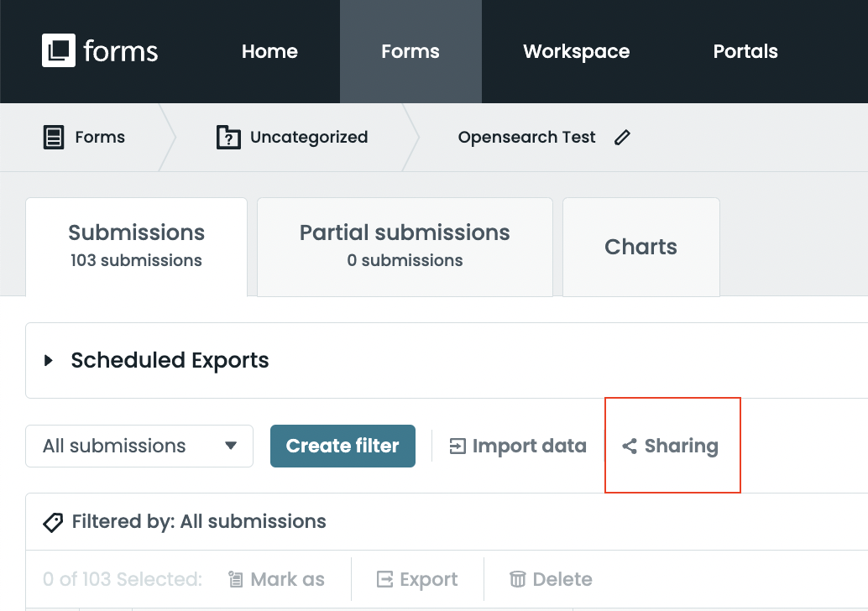Switch to the Partial submissions tab
The width and height of the screenshot is (868, 611).
(405, 246)
